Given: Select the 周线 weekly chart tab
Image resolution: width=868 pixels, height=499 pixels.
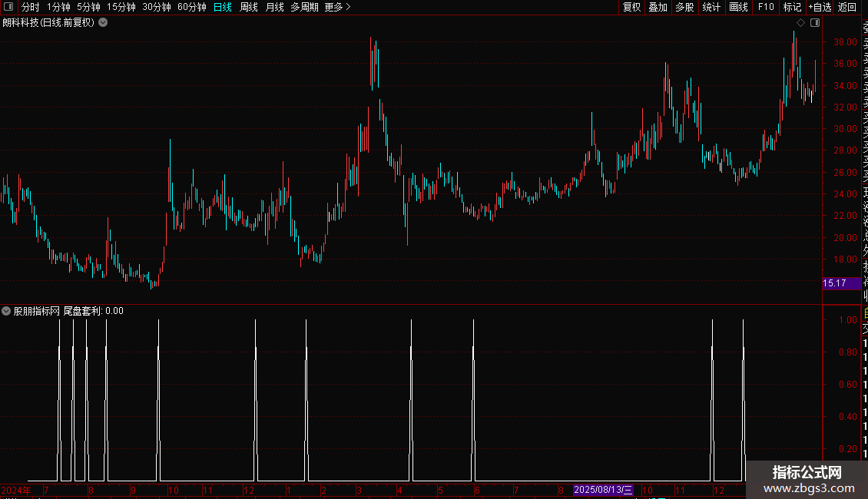Looking at the screenshot, I should (x=249, y=7).
